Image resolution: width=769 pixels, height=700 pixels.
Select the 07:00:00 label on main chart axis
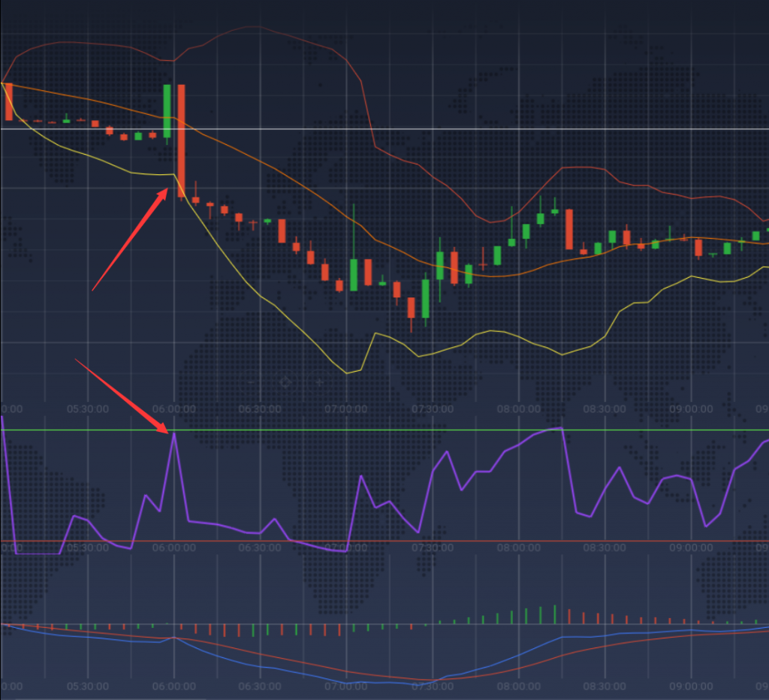point(346,409)
